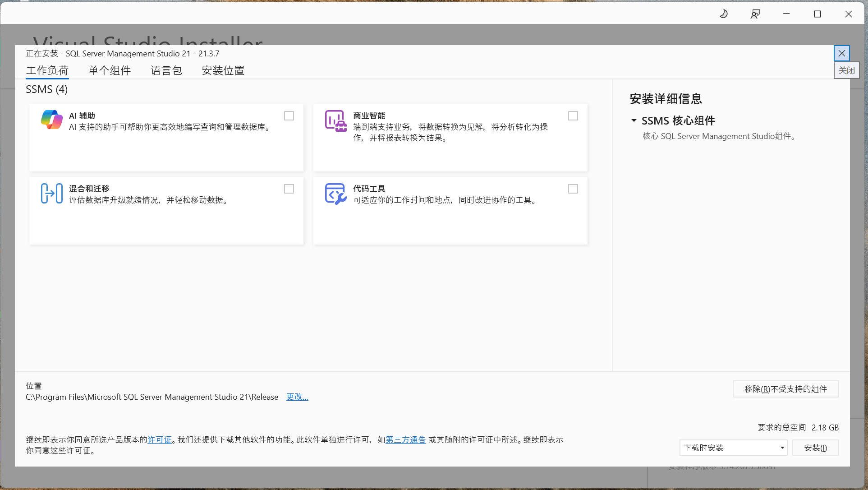868x490 pixels.
Task: Close the SSMS install dialog with X
Action: pos(842,53)
